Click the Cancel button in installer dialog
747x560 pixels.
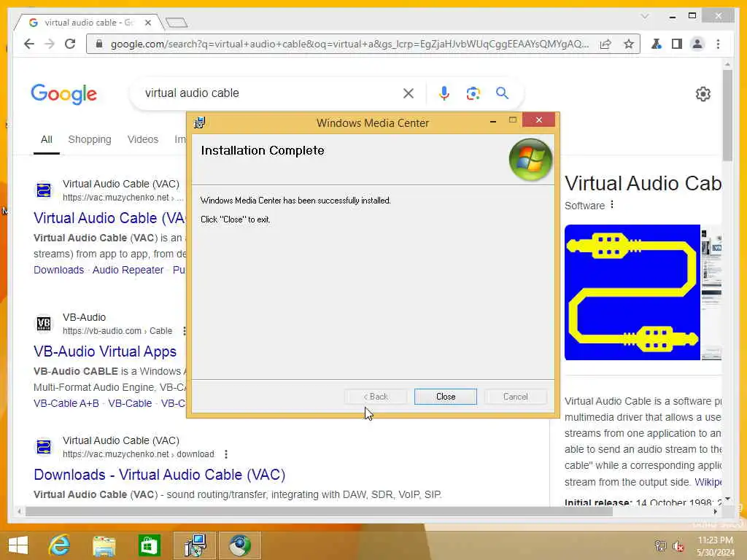click(516, 397)
